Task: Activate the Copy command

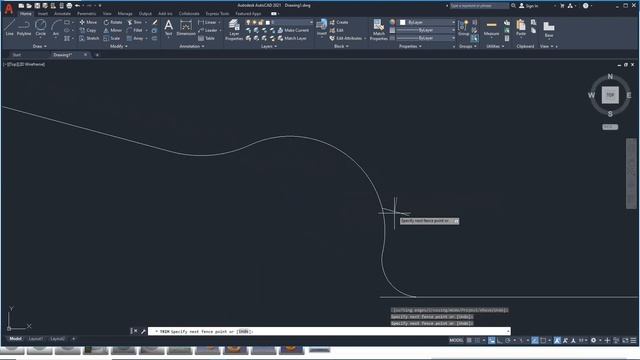Action: click(x=88, y=30)
